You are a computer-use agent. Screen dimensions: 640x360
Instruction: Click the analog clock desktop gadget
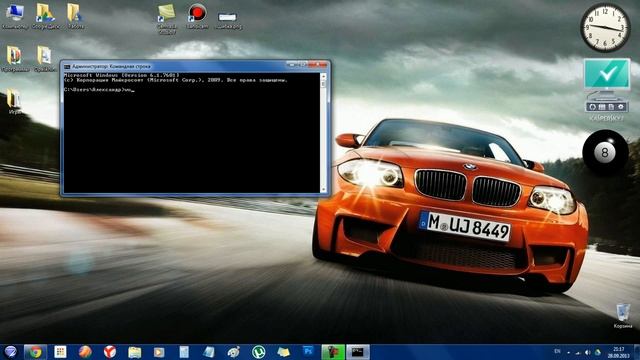pos(605,28)
